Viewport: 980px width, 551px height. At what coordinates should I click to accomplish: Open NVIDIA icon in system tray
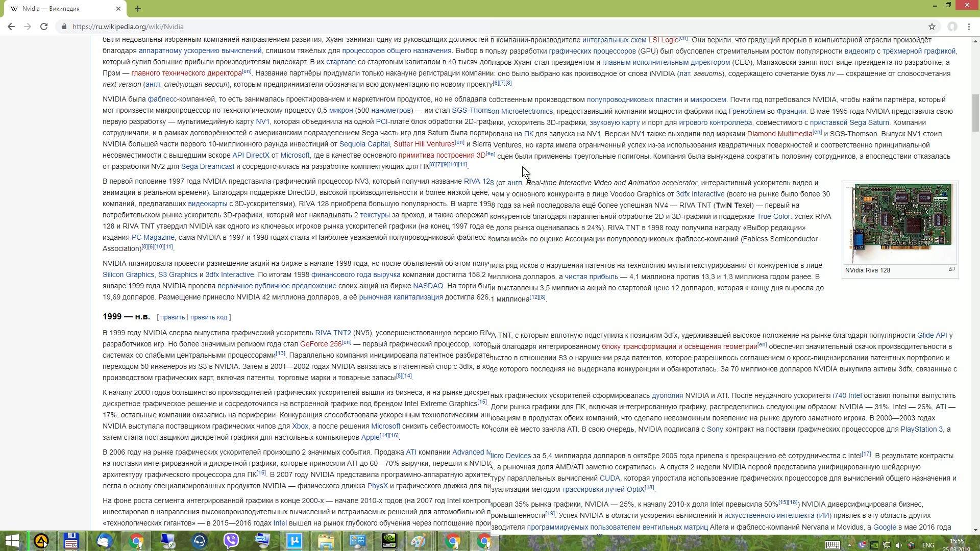[874, 545]
